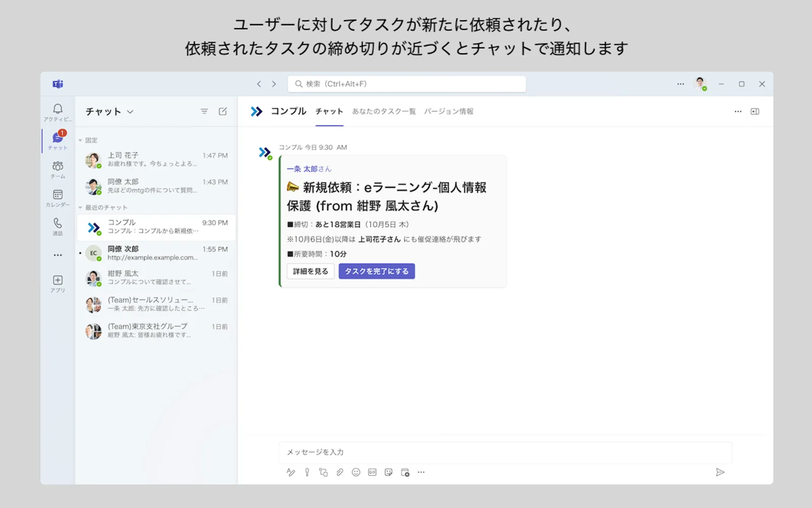Image resolution: width=812 pixels, height=508 pixels.
Task: Click the タスクを完了にする button
Action: [377, 271]
